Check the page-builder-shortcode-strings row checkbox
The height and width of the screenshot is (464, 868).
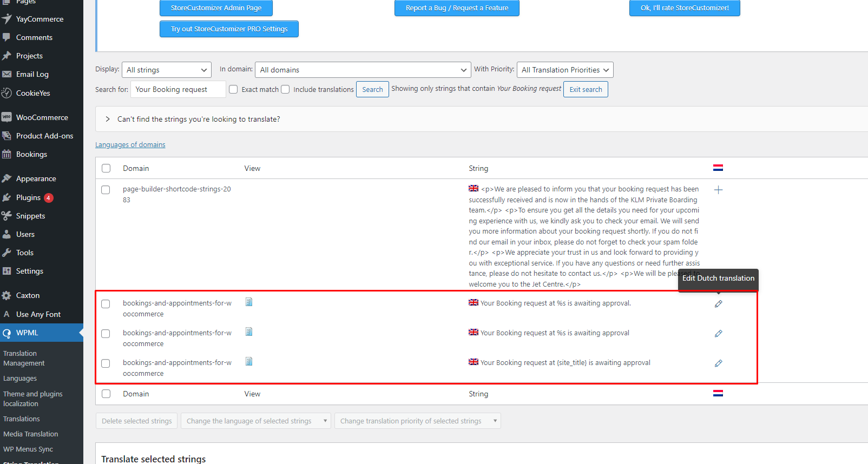point(106,190)
